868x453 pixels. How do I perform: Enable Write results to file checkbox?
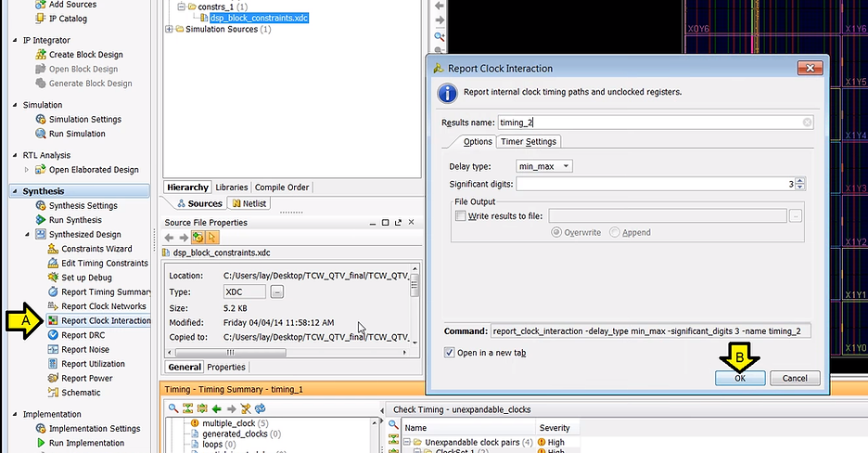[461, 216]
